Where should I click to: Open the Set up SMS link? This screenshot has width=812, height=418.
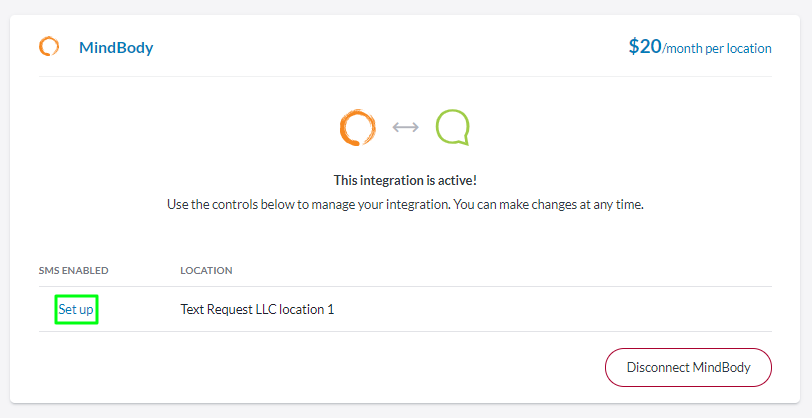pos(76,310)
